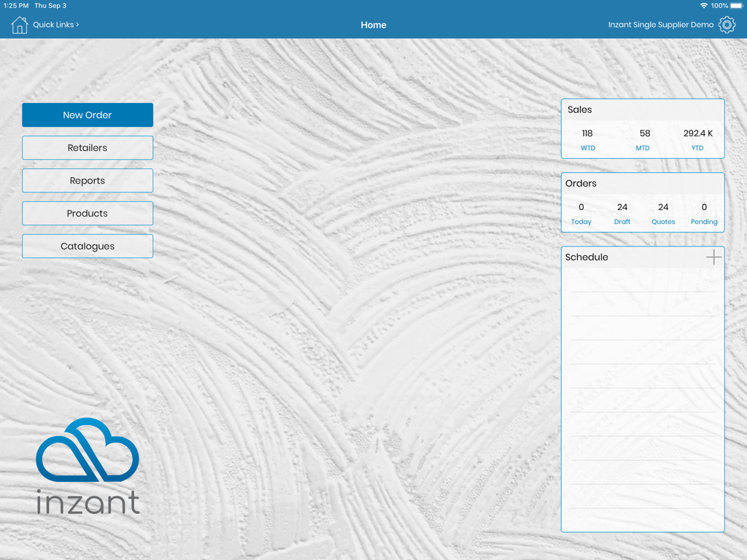Screen dimensions: 747x560
Task: Check the MTD sales total
Action: [643, 139]
